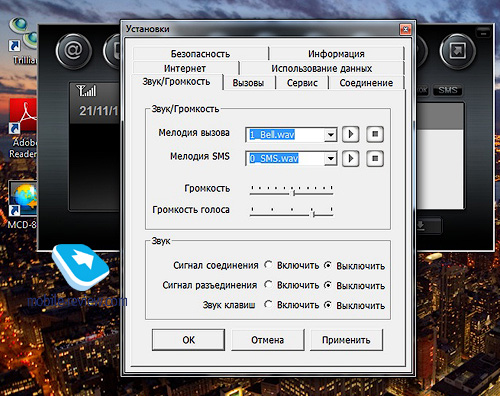Click the @ email round button in modem window
The width and height of the screenshot is (500, 396).
pos(73,51)
